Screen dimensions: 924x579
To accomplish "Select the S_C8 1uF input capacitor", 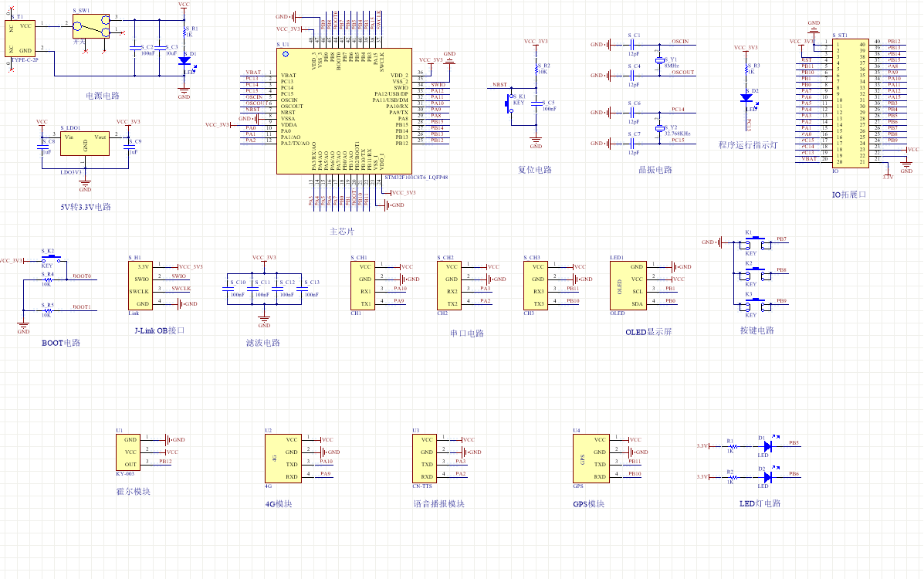I will coord(42,147).
